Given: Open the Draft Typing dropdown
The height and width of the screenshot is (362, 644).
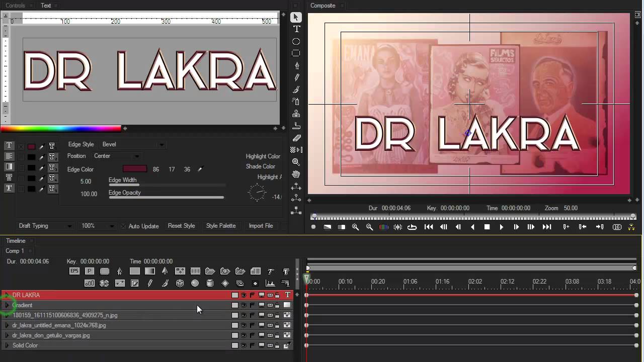Looking at the screenshot, I should point(44,226).
